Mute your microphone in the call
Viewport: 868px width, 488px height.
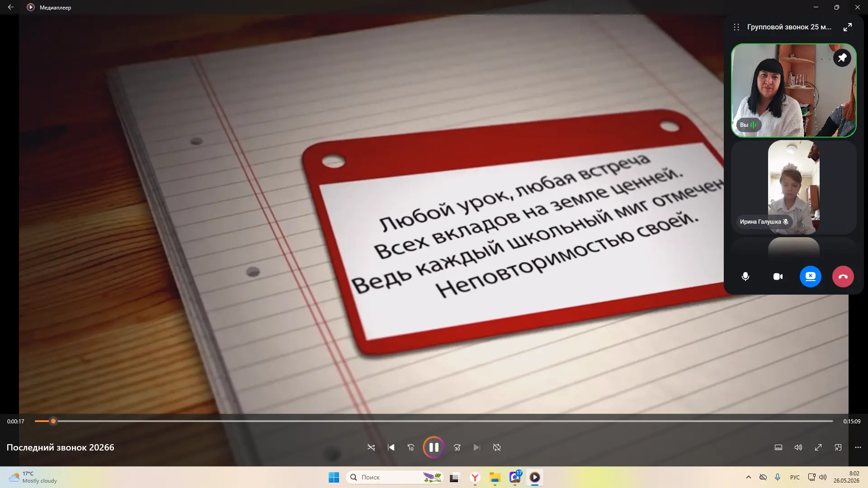pyautogui.click(x=745, y=277)
